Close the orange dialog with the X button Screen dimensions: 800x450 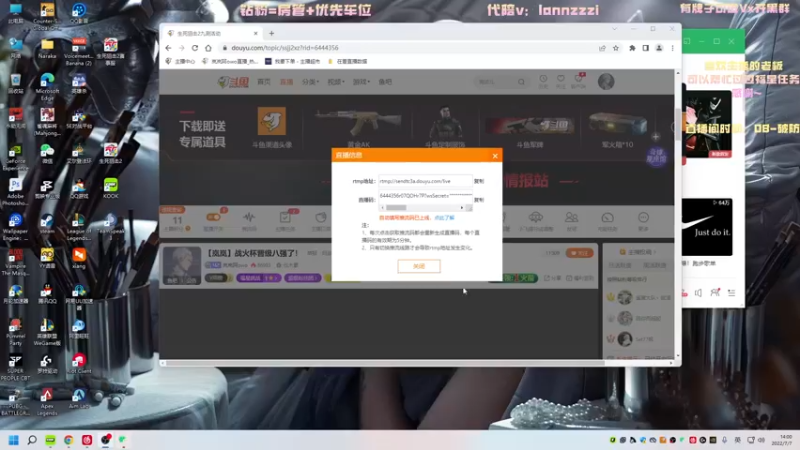click(x=495, y=156)
